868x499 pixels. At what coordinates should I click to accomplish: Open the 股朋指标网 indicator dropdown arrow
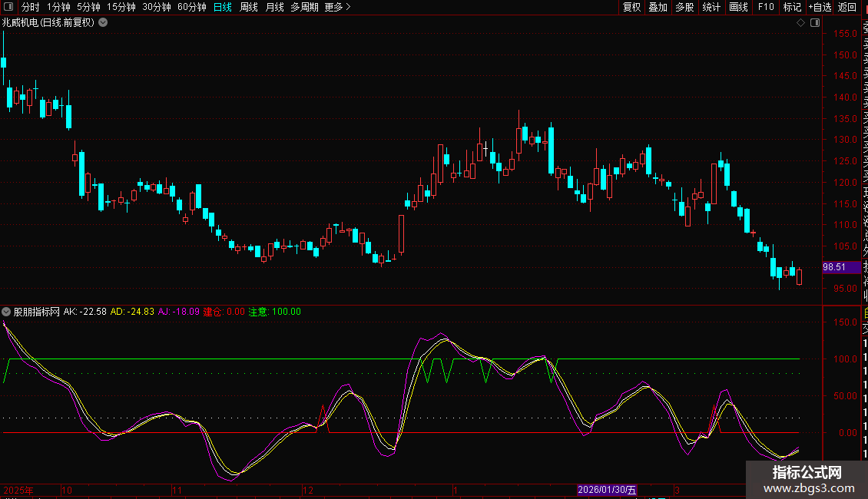click(x=6, y=312)
